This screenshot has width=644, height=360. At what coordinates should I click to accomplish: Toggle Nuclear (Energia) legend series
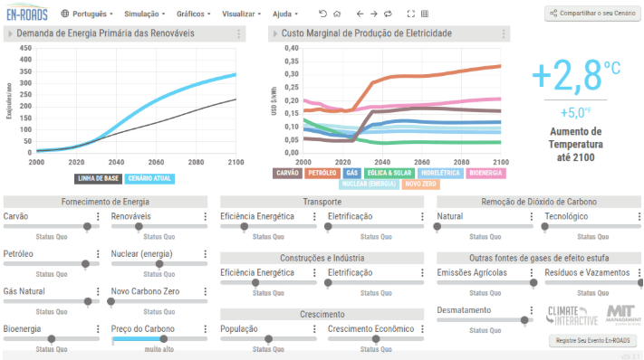[369, 185]
